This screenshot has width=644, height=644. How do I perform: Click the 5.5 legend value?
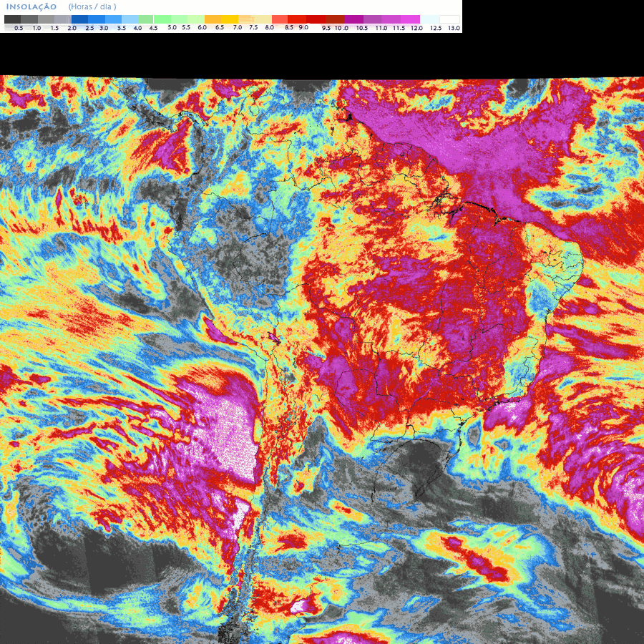tap(186, 27)
